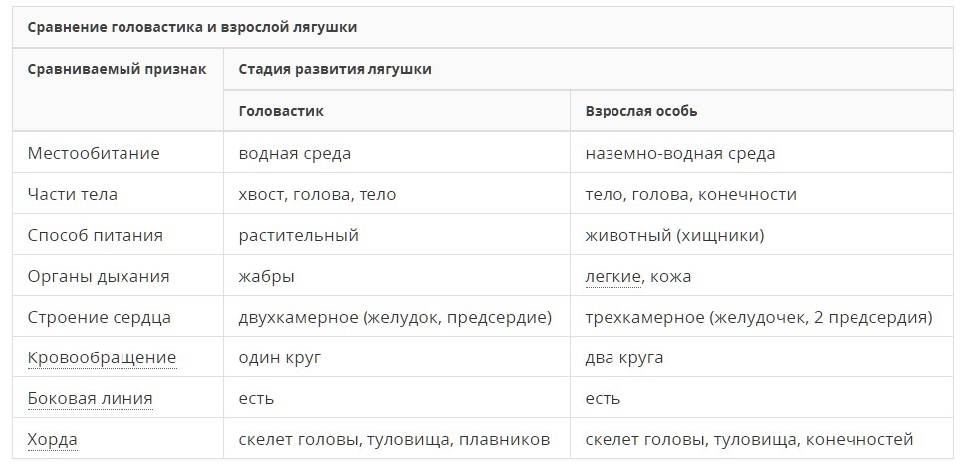Select the table title Сравнение головастика и взрослой лягушки
Image resolution: width=980 pixels, height=470 pixels.
click(192, 28)
